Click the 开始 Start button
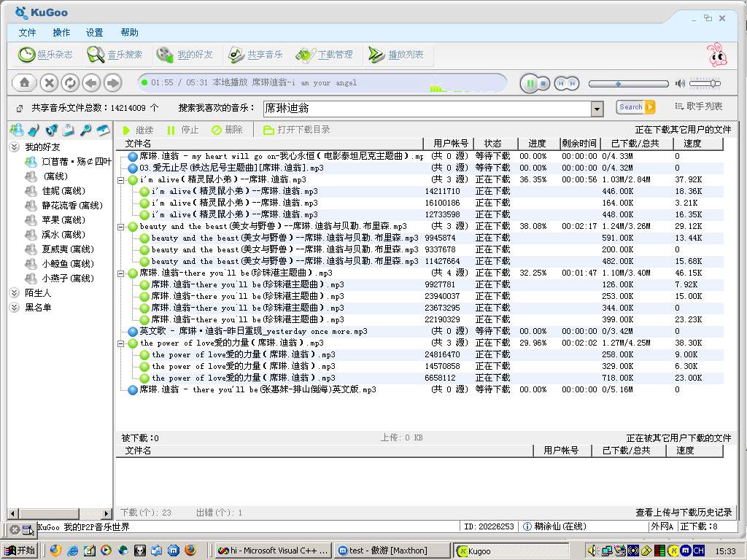747x560 pixels. [20, 551]
